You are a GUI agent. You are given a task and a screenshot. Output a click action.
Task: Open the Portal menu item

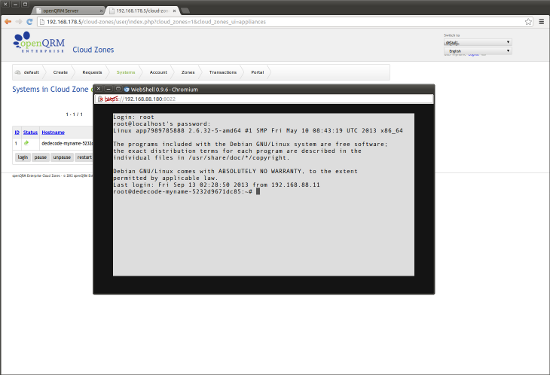click(x=257, y=72)
